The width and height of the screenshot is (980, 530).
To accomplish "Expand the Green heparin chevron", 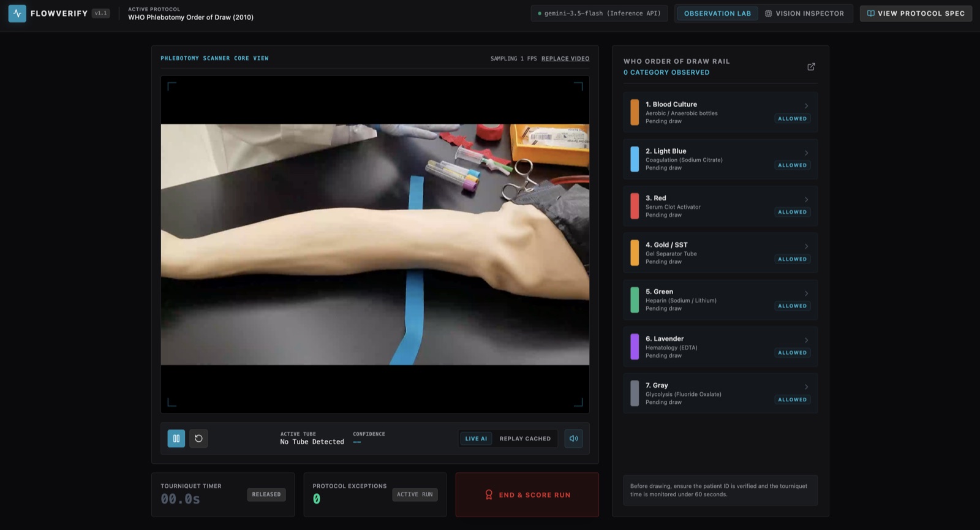I will pyautogui.click(x=806, y=293).
